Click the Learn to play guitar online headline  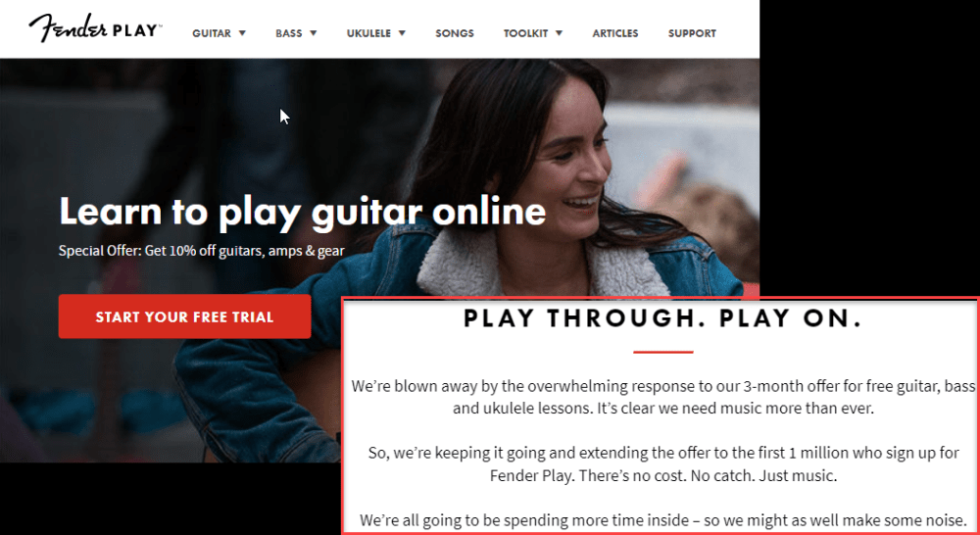303,213
